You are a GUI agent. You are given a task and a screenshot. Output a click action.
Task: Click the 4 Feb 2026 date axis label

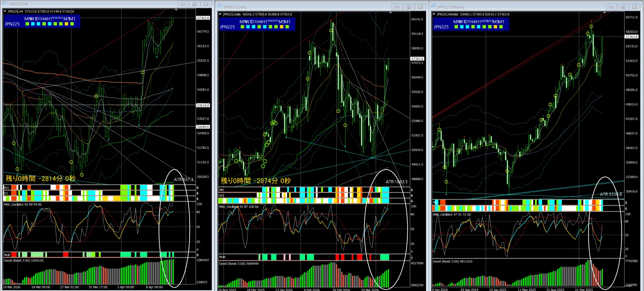click(312, 290)
